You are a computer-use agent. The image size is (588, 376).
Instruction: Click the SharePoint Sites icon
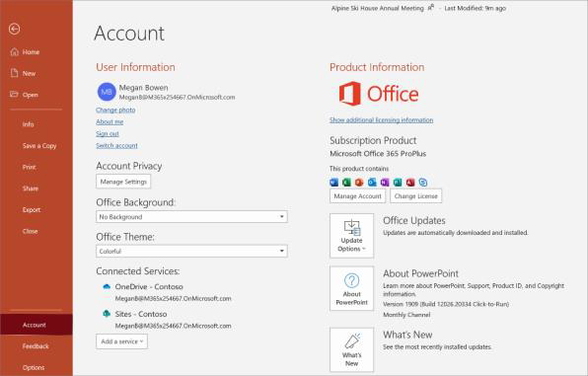point(107,314)
